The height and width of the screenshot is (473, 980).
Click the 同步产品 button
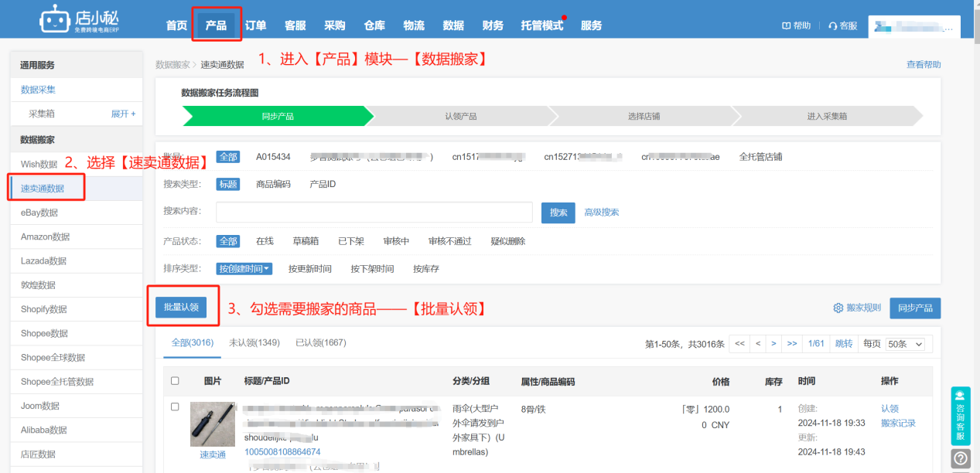click(x=915, y=308)
